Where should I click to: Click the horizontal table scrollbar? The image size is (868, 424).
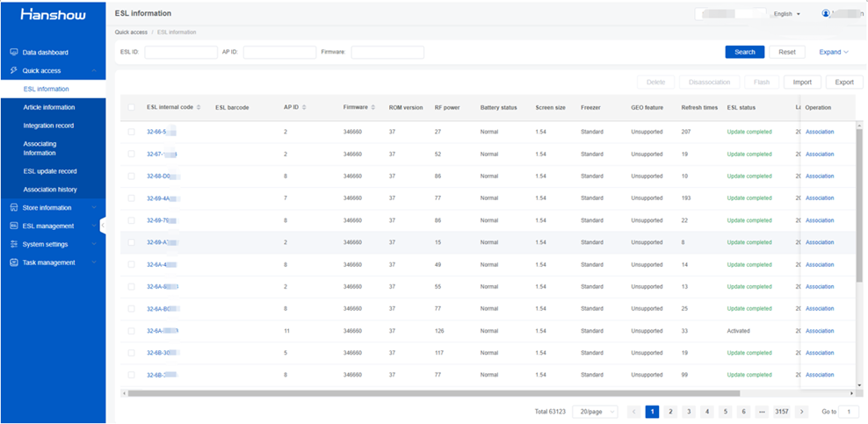[434, 393]
